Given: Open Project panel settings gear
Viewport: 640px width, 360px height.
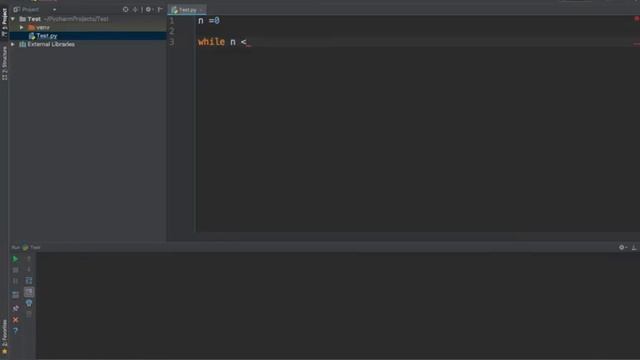Looking at the screenshot, I should [149, 9].
